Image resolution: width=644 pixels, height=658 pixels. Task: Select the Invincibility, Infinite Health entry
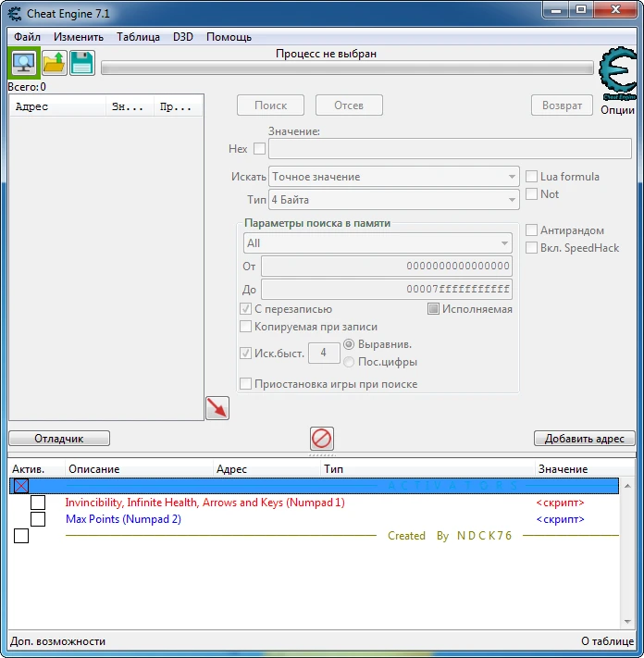point(204,503)
